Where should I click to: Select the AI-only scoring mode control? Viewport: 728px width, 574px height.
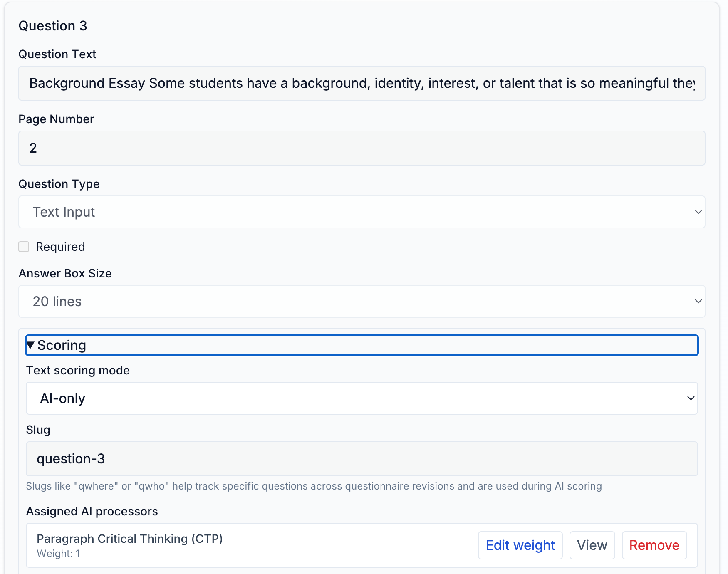click(362, 398)
